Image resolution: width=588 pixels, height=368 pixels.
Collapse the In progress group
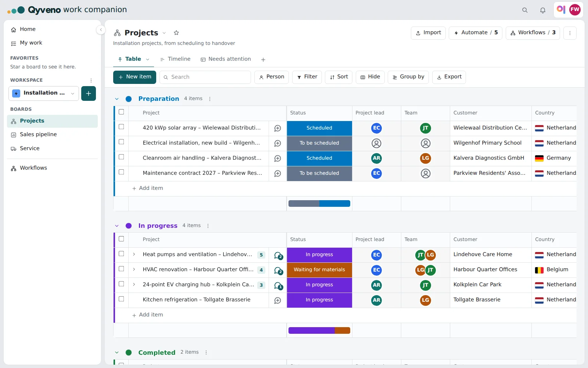[117, 226]
